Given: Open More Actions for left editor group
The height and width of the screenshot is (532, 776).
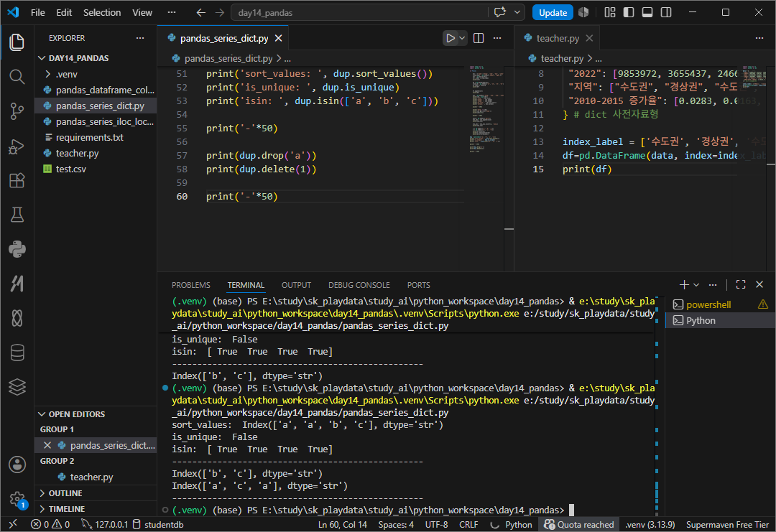Looking at the screenshot, I should pyautogui.click(x=497, y=38).
